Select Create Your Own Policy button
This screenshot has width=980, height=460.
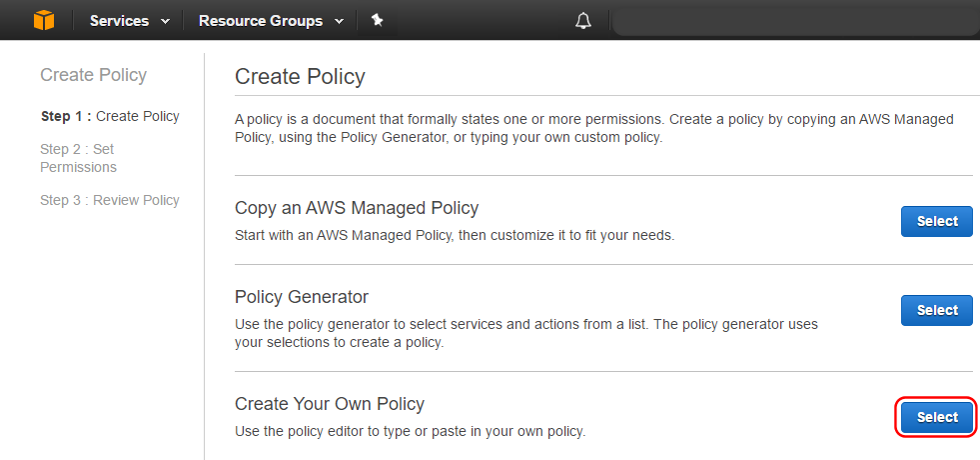click(x=937, y=417)
